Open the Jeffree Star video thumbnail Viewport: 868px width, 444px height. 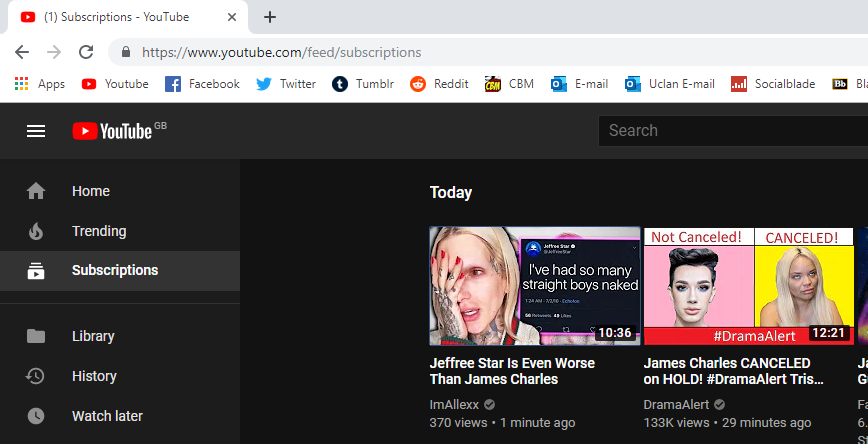tap(535, 286)
